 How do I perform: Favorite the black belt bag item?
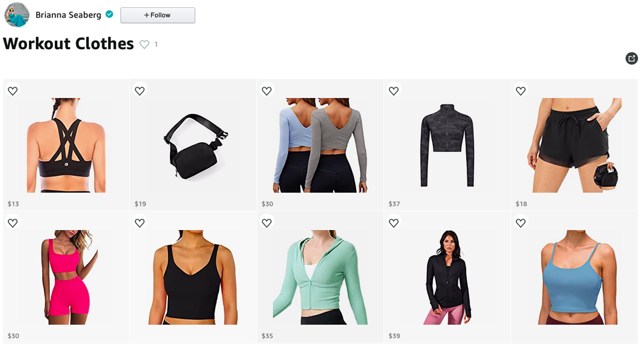pyautogui.click(x=140, y=91)
